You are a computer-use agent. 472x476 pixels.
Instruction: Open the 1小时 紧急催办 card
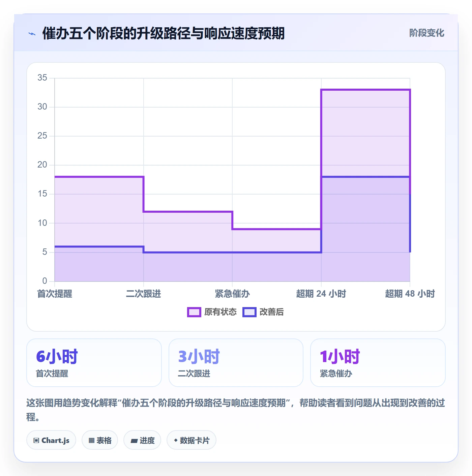coord(378,363)
